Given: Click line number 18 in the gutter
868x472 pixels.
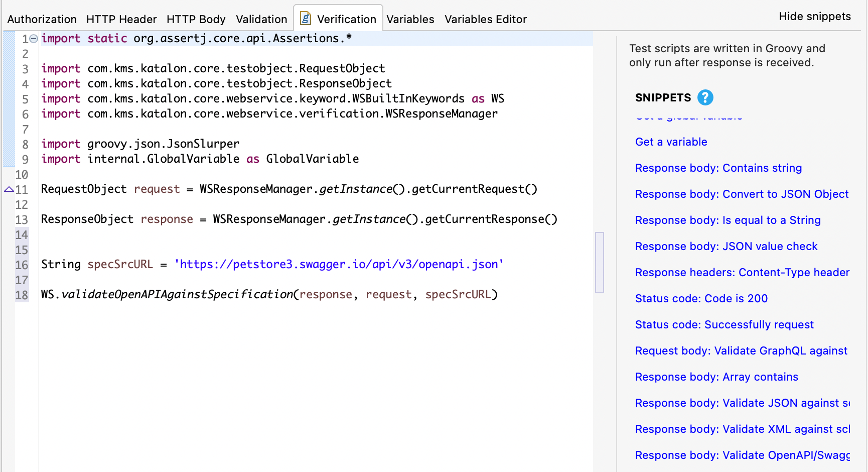Looking at the screenshot, I should [22, 295].
